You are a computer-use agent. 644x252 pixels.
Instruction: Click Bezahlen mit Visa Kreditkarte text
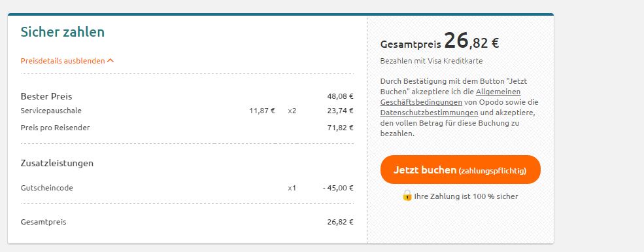pyautogui.click(x=432, y=62)
